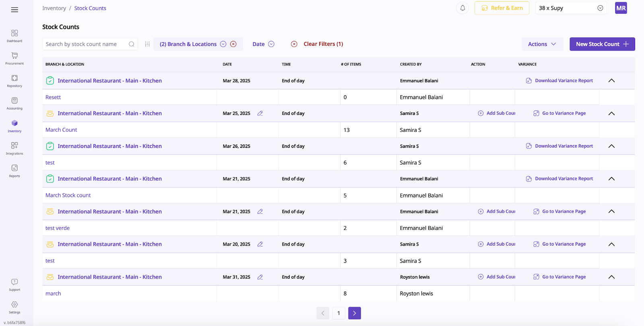Collapse the Mar 26, 2025 stock count row
The image size is (644, 326).
pyautogui.click(x=611, y=146)
